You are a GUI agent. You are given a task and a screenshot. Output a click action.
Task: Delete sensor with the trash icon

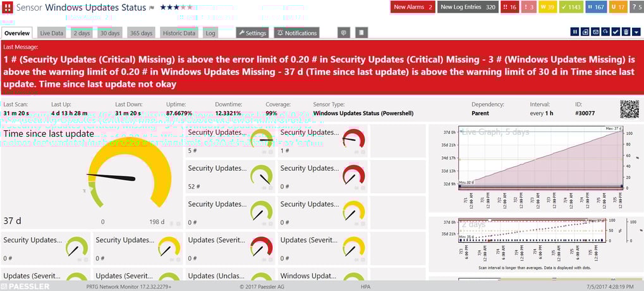(x=626, y=32)
